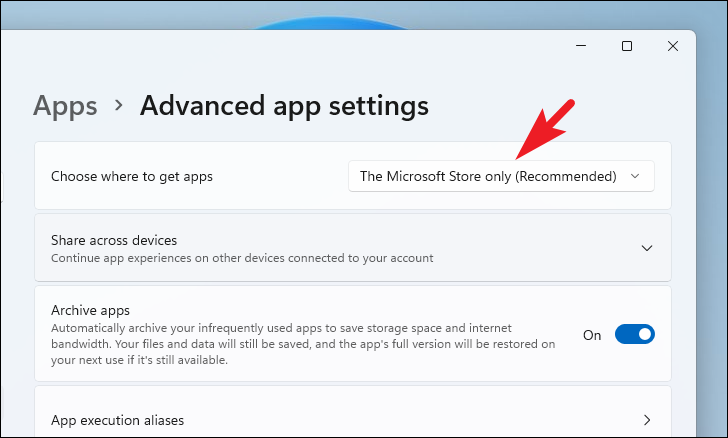
Task: Click the 'Archive apps' title text
Action: point(91,310)
